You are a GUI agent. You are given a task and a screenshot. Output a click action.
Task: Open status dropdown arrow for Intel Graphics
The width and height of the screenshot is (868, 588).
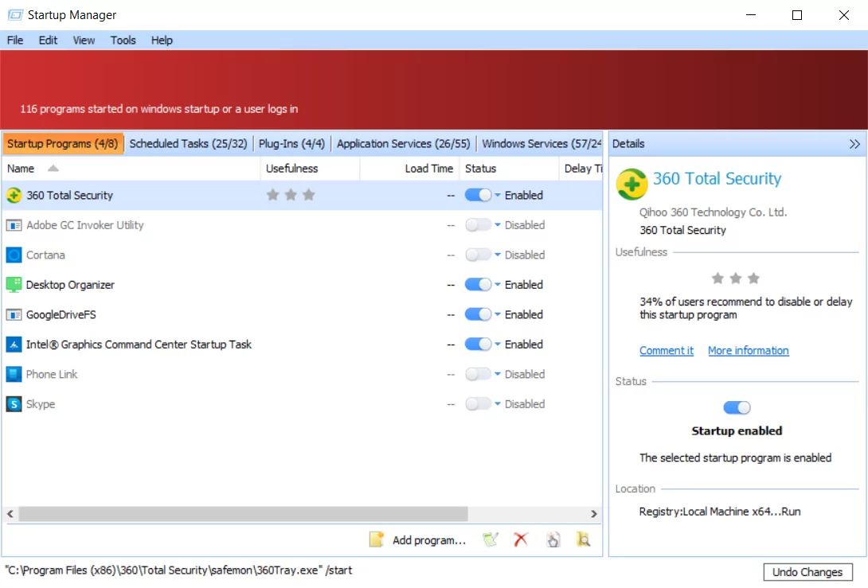click(x=498, y=345)
